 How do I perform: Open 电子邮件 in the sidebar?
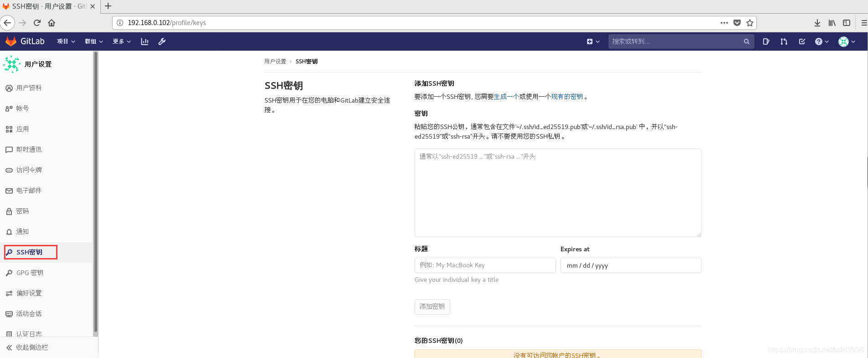47,191
